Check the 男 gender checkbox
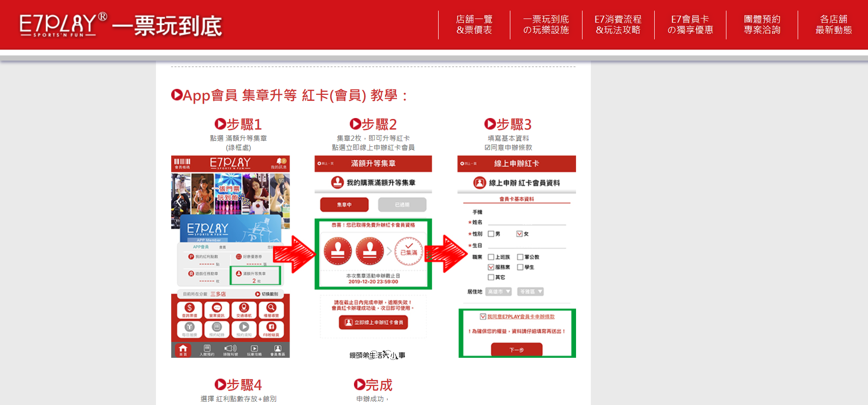Viewport: 868px width, 405px height. 491,234
